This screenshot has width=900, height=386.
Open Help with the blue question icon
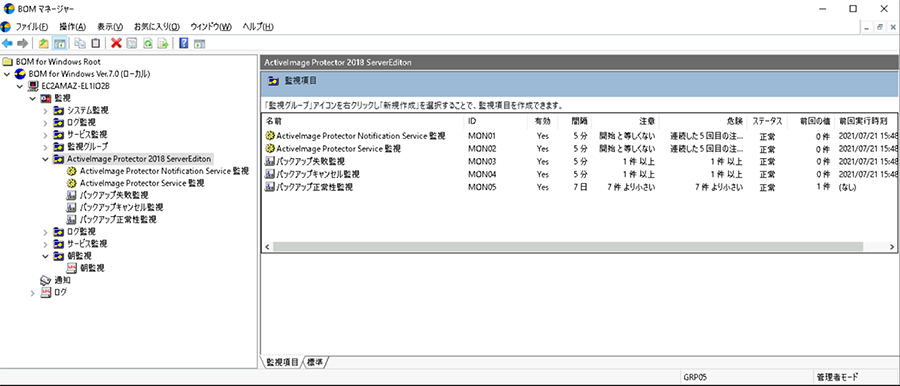(184, 43)
